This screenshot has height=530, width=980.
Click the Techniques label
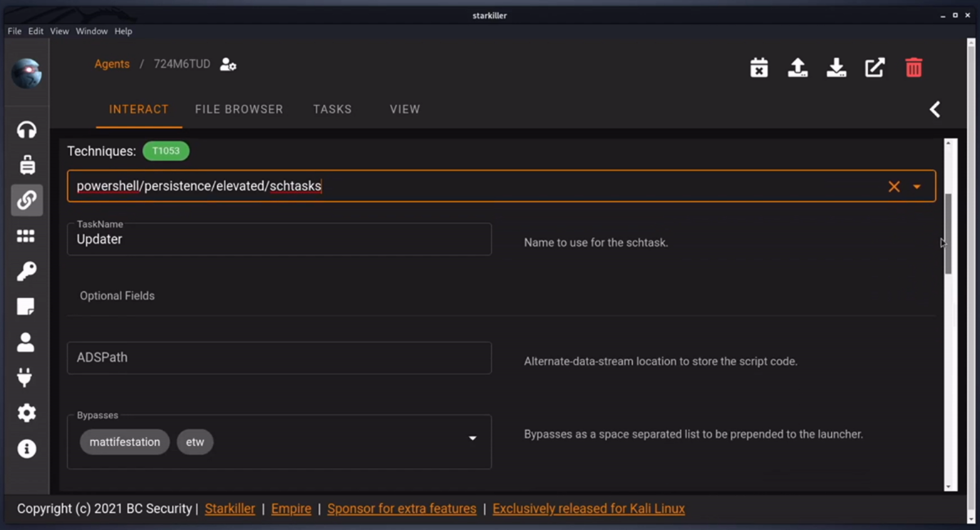click(101, 151)
